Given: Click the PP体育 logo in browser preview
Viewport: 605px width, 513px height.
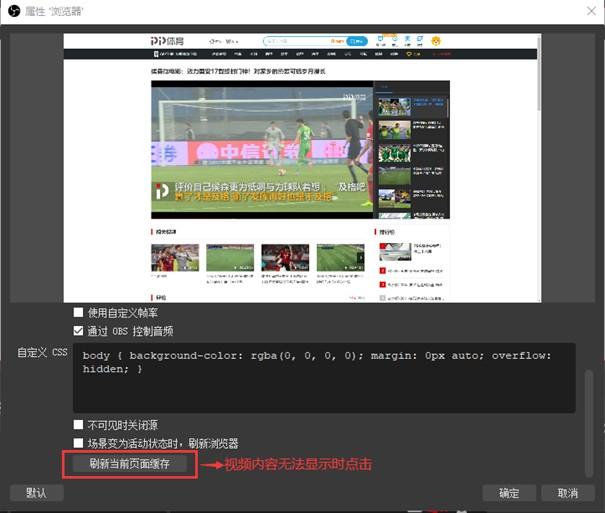Looking at the screenshot, I should (x=167, y=41).
